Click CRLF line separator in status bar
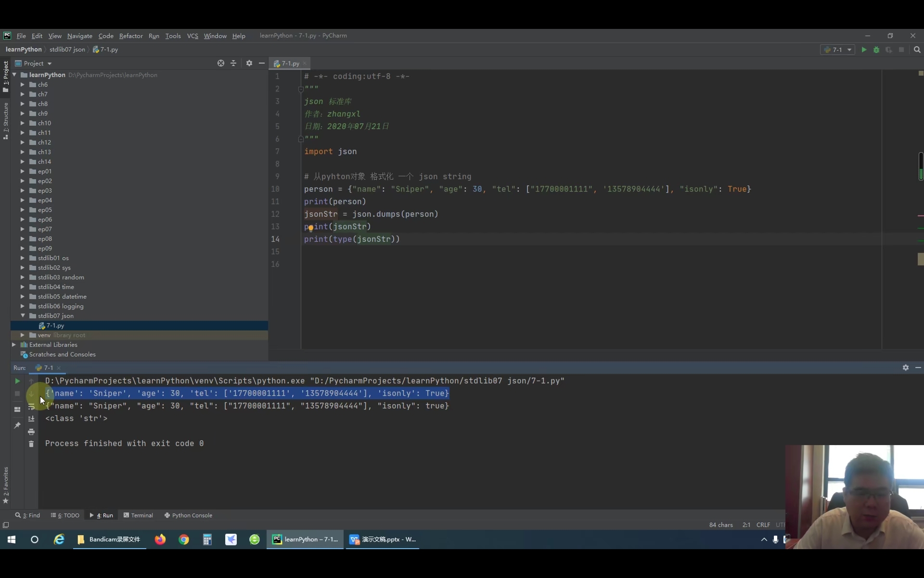The height and width of the screenshot is (578, 924). coord(763,525)
